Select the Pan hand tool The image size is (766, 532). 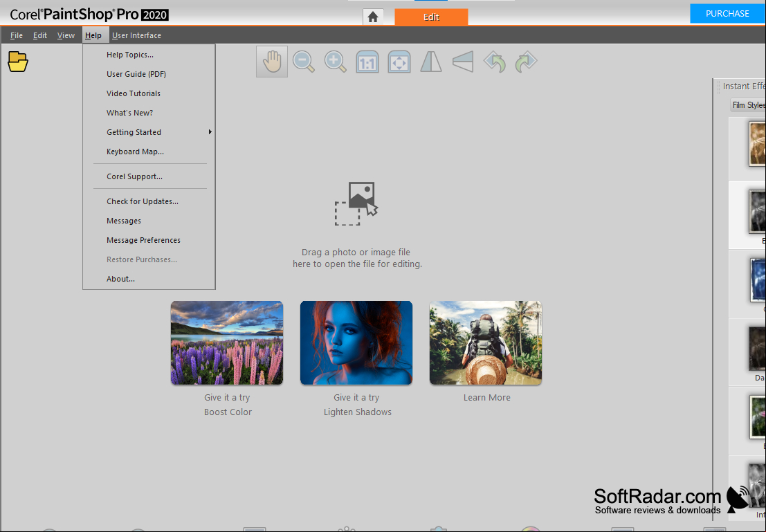[272, 62]
